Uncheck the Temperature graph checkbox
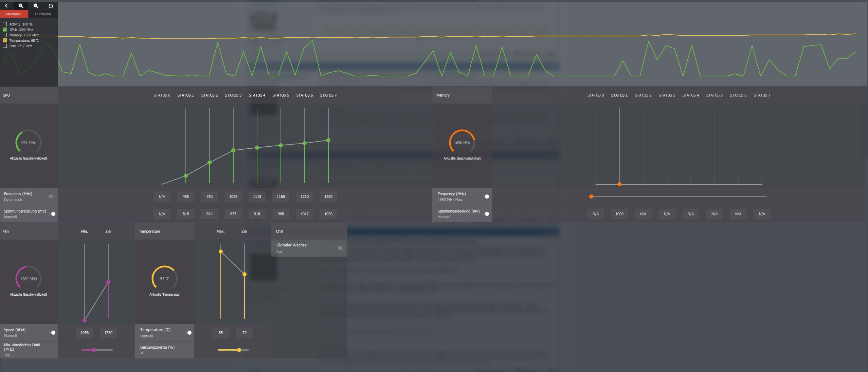Image resolution: width=868 pixels, height=372 pixels. (5, 40)
